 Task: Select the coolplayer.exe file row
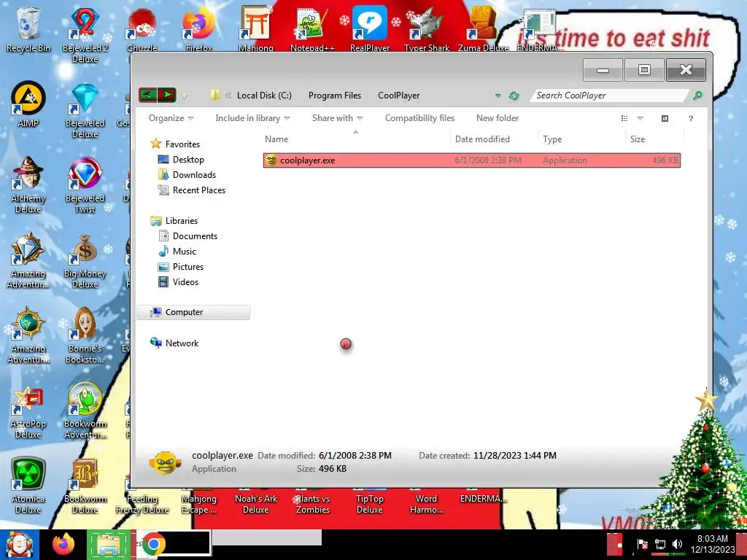point(472,160)
